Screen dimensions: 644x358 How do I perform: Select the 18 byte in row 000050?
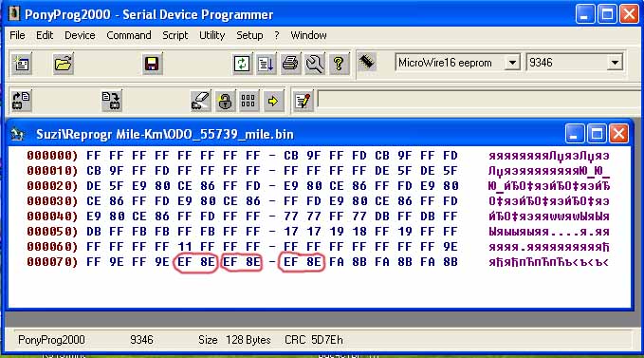point(359,232)
